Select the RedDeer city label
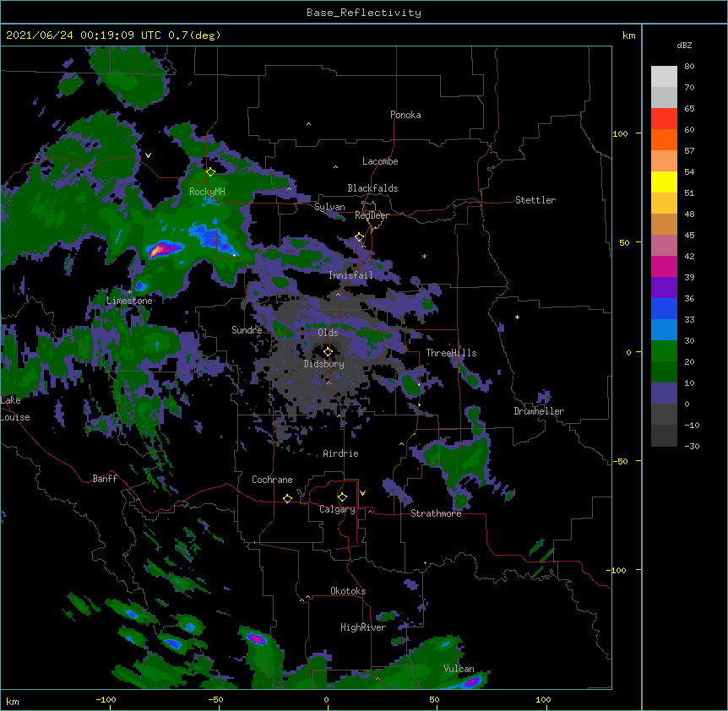This screenshot has width=728, height=711. 372,215
